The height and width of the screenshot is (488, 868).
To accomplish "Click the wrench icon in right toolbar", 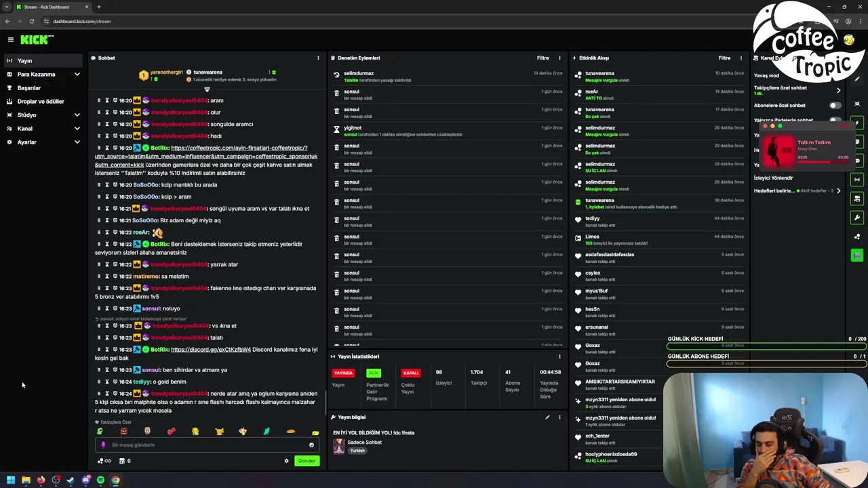I will pyautogui.click(x=857, y=218).
